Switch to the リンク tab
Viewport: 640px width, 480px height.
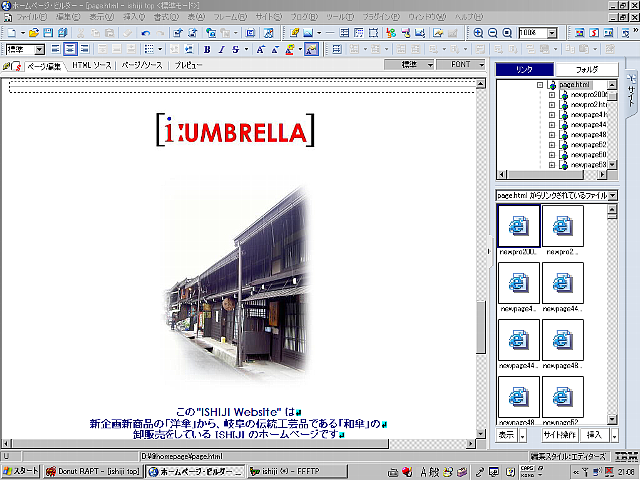point(524,69)
